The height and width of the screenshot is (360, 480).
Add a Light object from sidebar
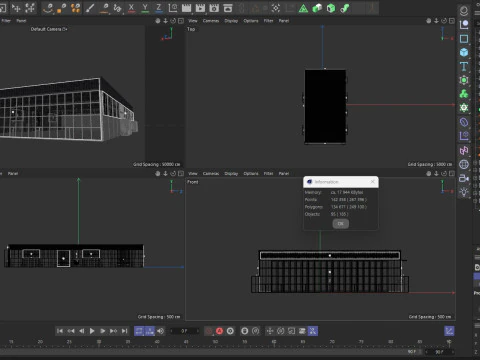(464, 192)
